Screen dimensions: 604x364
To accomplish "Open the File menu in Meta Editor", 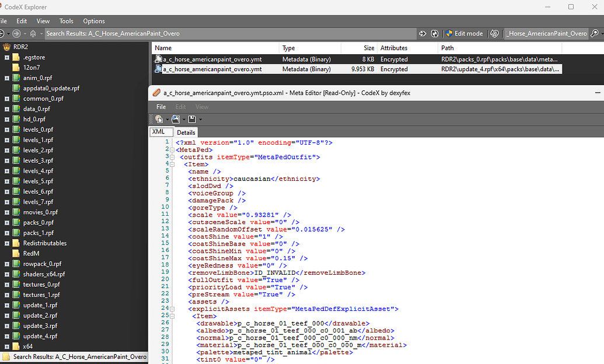I will 160,107.
